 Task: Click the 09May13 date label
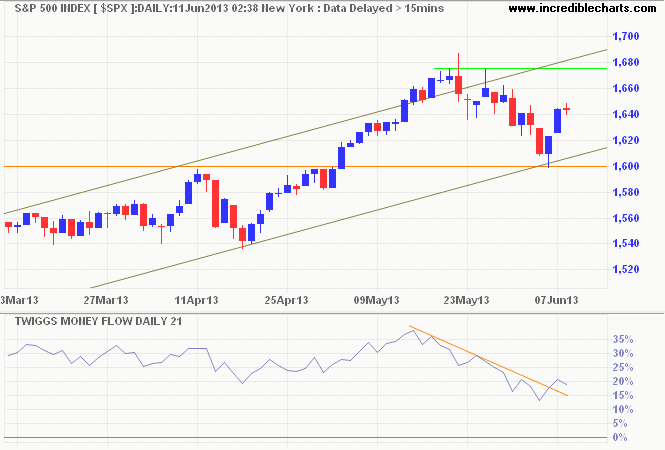point(377,300)
